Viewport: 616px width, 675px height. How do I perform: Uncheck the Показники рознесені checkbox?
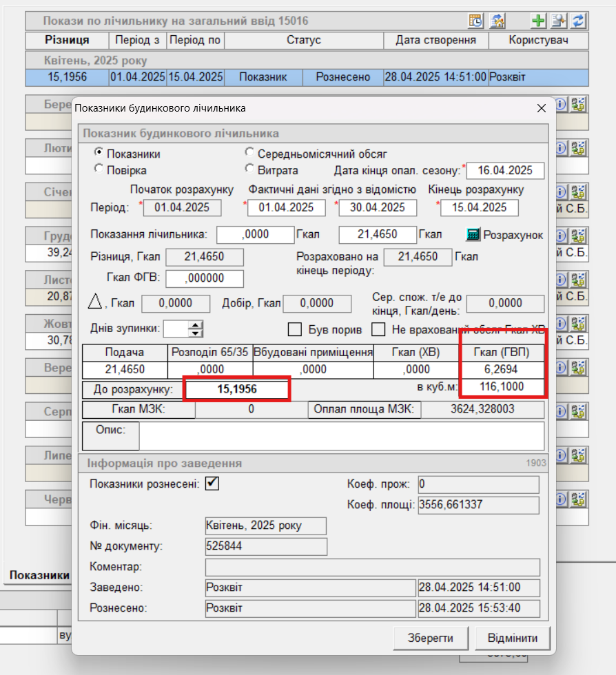tap(212, 484)
